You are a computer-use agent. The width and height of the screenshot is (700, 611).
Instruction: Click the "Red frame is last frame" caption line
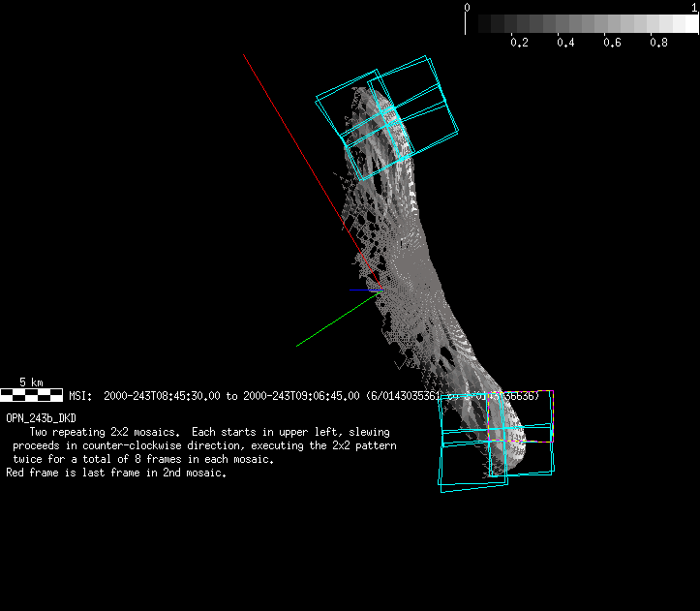pos(116,474)
